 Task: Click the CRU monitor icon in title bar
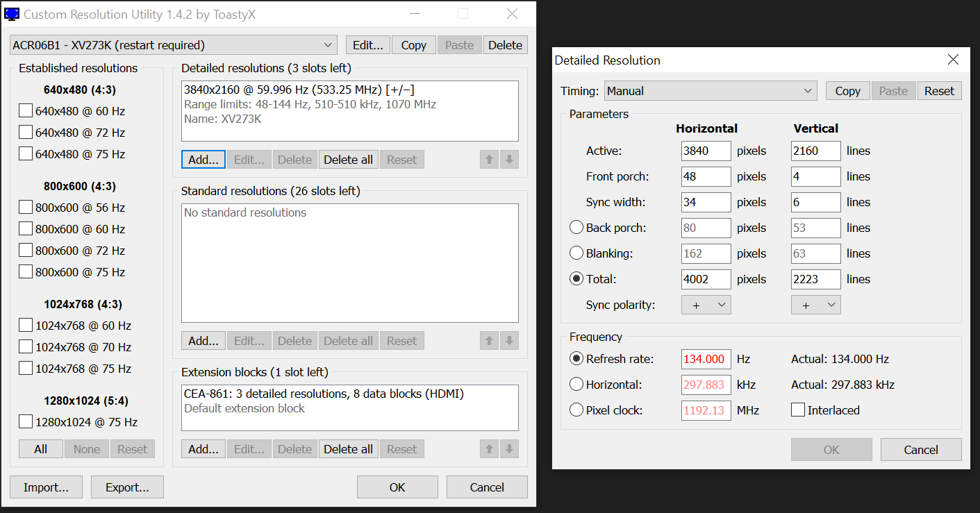point(13,14)
